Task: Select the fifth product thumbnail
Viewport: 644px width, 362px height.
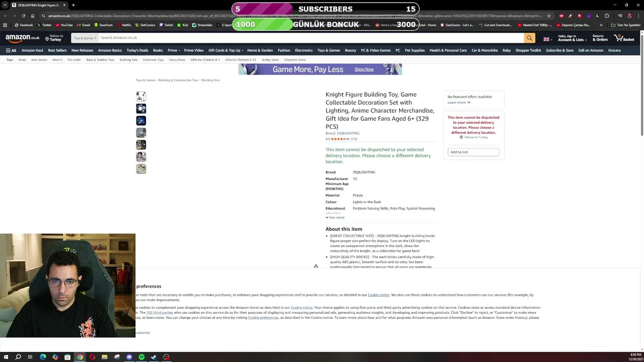Action: coord(141,144)
